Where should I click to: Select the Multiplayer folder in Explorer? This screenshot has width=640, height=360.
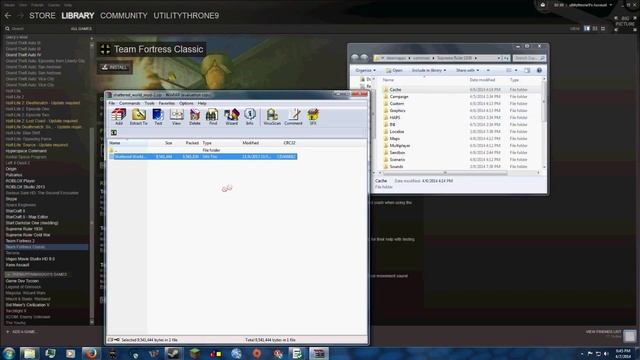click(x=400, y=146)
